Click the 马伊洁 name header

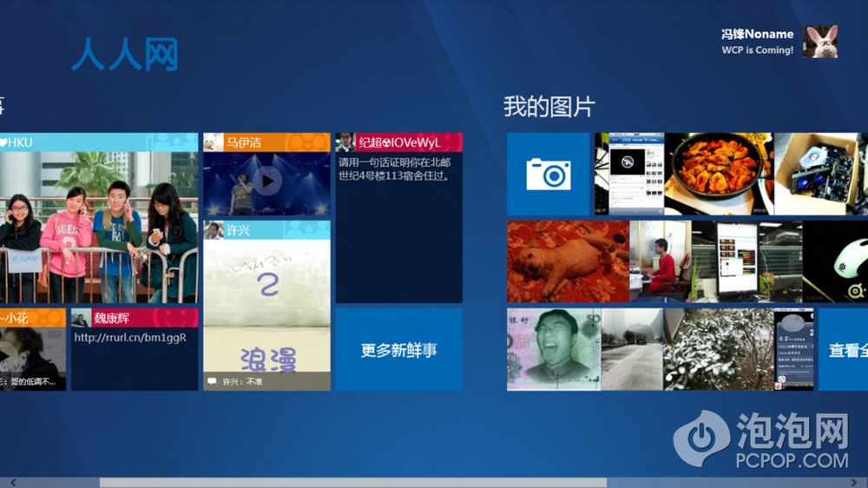244,142
